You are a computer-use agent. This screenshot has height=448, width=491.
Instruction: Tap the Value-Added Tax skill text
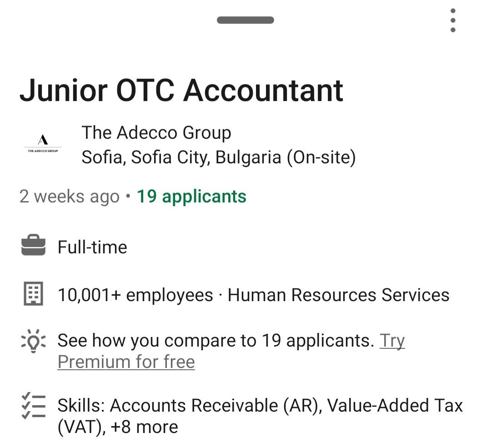pos(395,405)
